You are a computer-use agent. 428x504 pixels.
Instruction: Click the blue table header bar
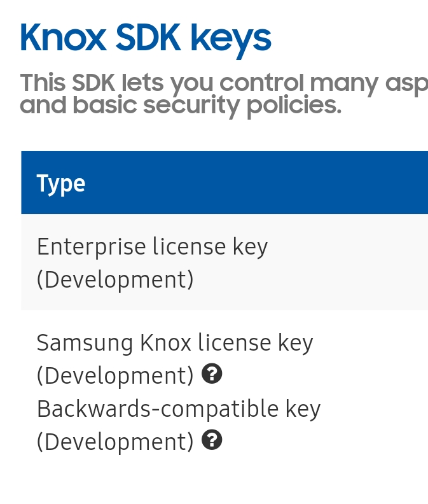(224, 182)
